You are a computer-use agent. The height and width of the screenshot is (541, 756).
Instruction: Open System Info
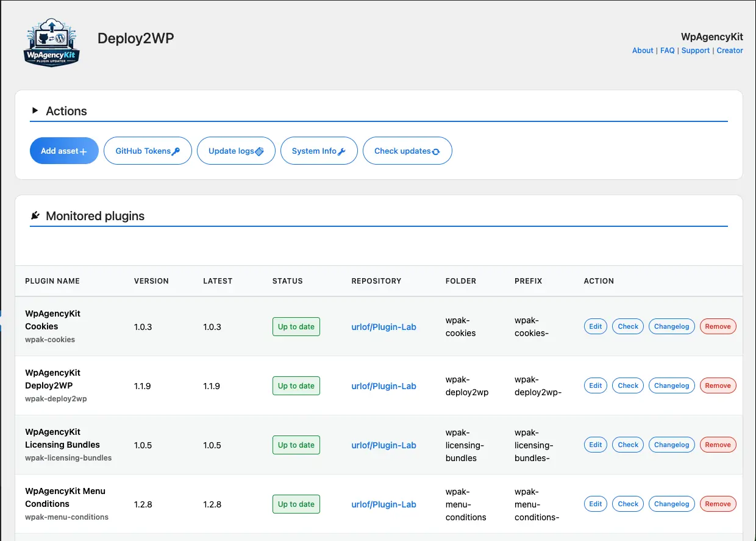pos(319,151)
